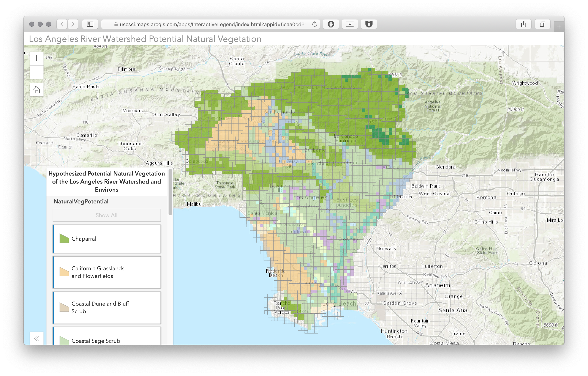Click the legend panel scrollbar
This screenshot has height=376, width=588.
point(170,192)
